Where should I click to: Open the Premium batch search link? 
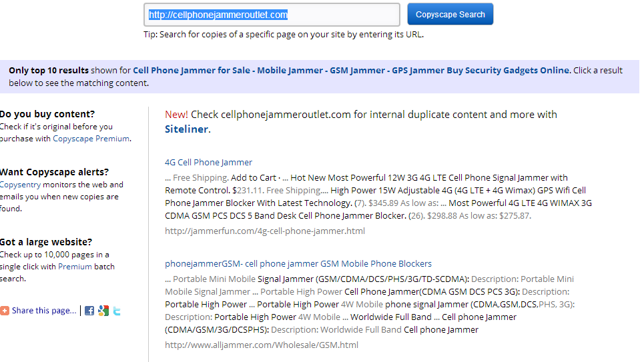75,267
